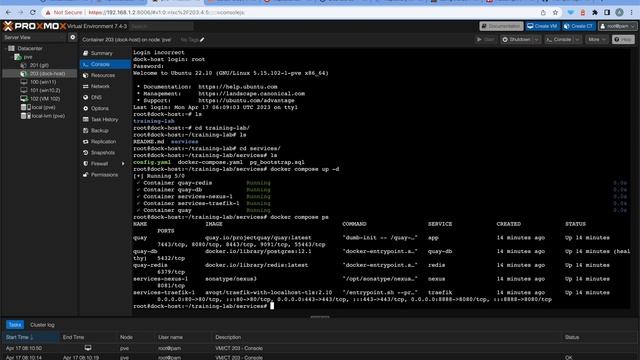Sort the task list by Node column
Image resolution: width=640 pixels, height=360 pixels.
(136, 337)
